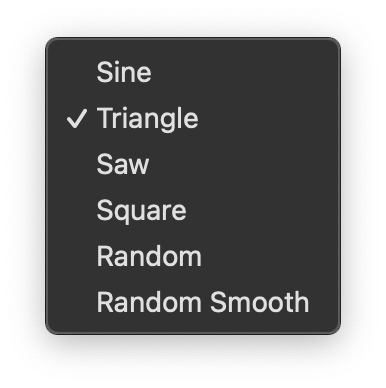386x388 pixels.
Task: Pick the last entry, Random Smooth
Action: pyautogui.click(x=193, y=302)
